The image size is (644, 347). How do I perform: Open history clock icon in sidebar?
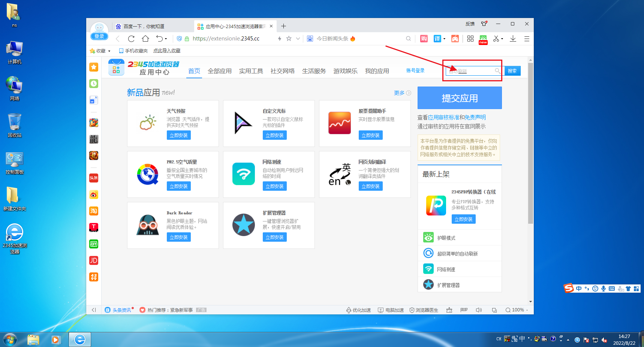click(x=94, y=84)
